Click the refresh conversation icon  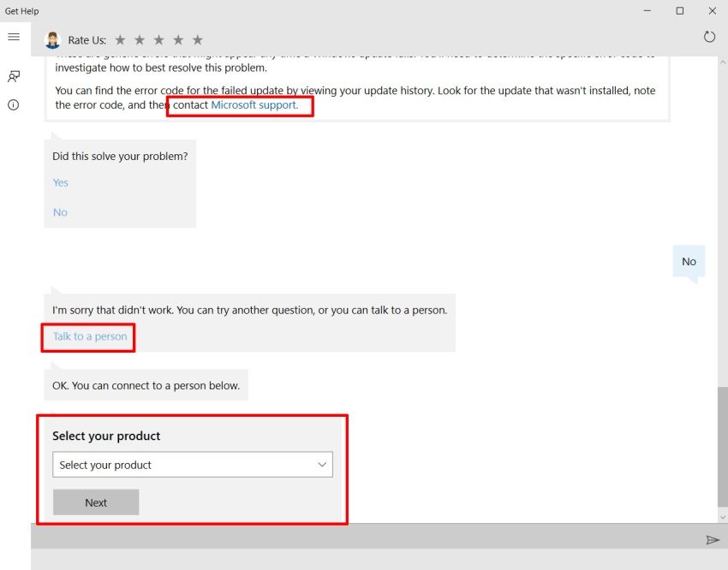coord(709,37)
